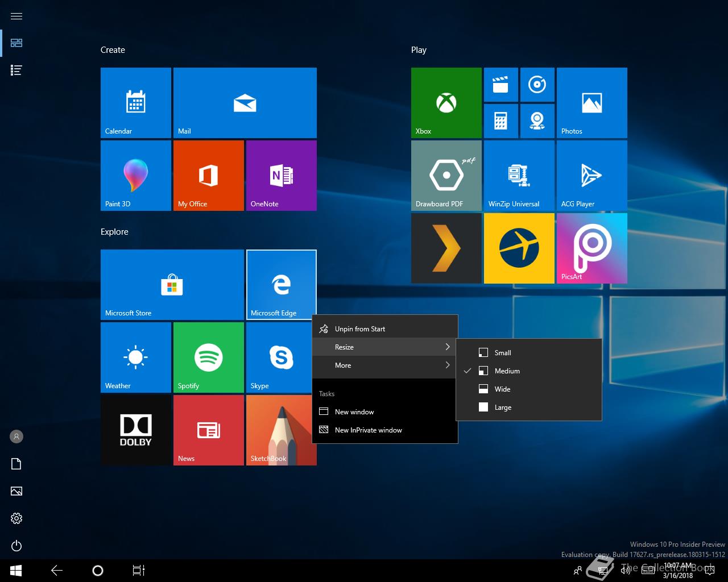Launch the WinZip Universal tile
728x582 pixels.
click(x=519, y=176)
